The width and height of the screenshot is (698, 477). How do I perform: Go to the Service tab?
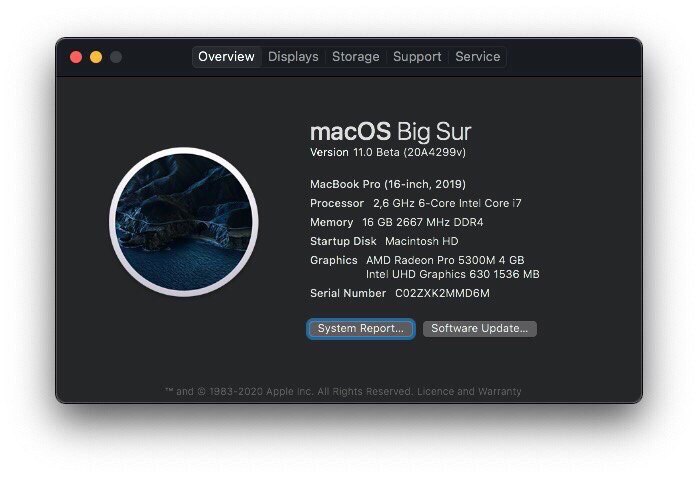point(478,57)
